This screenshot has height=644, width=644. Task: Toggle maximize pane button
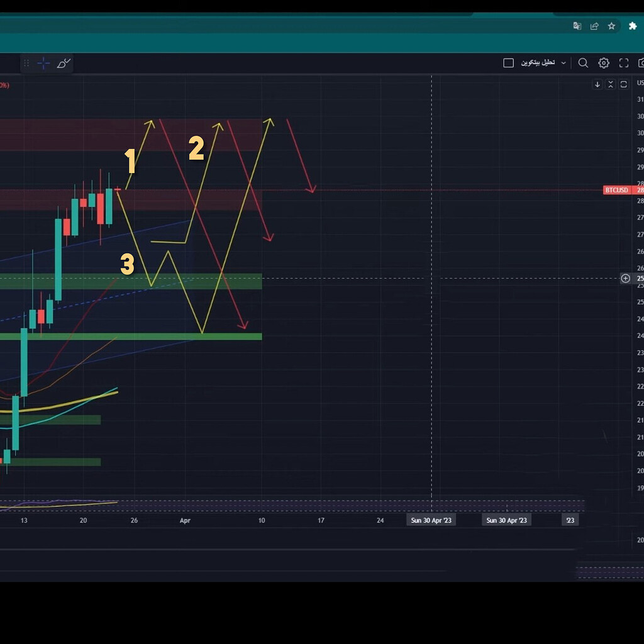(624, 84)
